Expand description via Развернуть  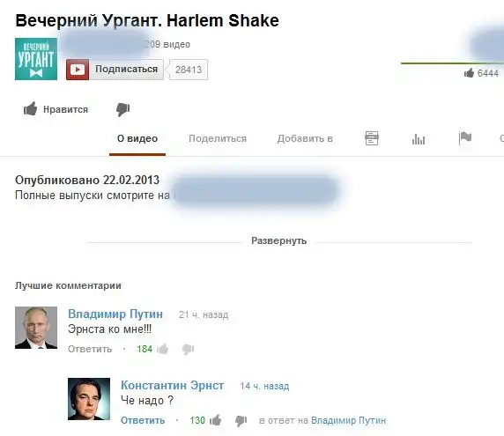(x=279, y=240)
